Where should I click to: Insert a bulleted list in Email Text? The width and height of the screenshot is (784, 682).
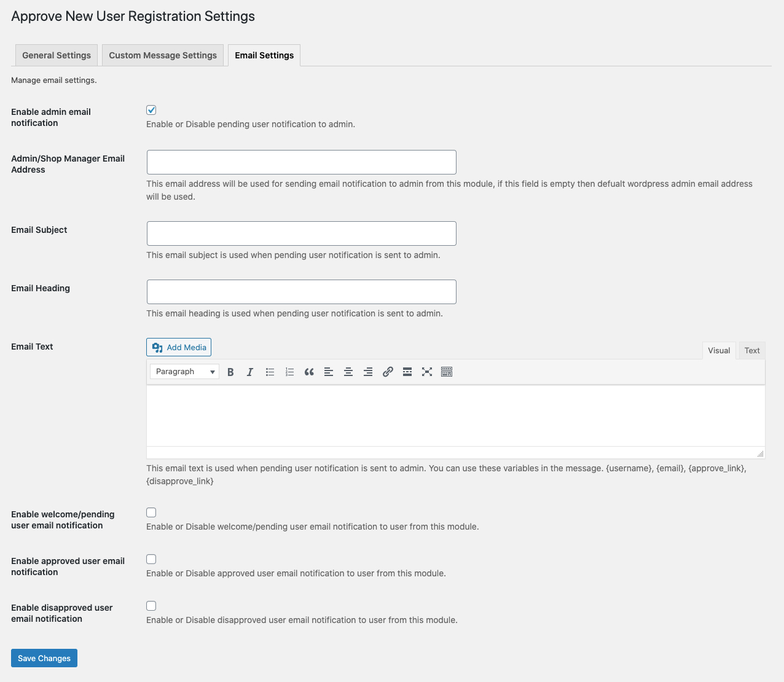pos(270,372)
